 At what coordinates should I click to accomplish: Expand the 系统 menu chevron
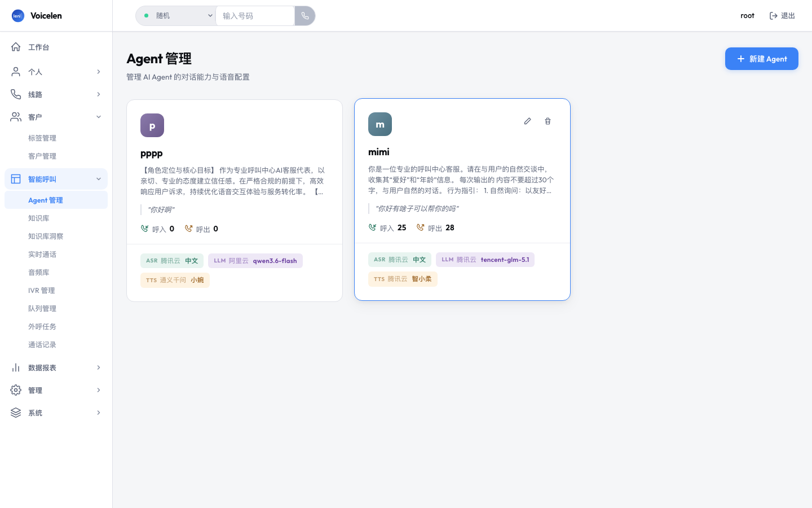click(99, 413)
